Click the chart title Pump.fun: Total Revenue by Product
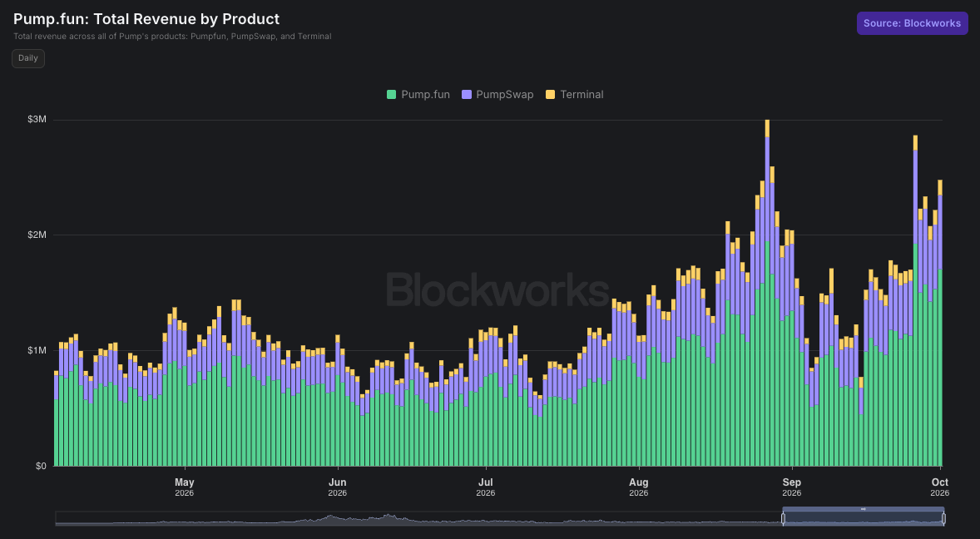This screenshot has width=980, height=539. [146, 19]
